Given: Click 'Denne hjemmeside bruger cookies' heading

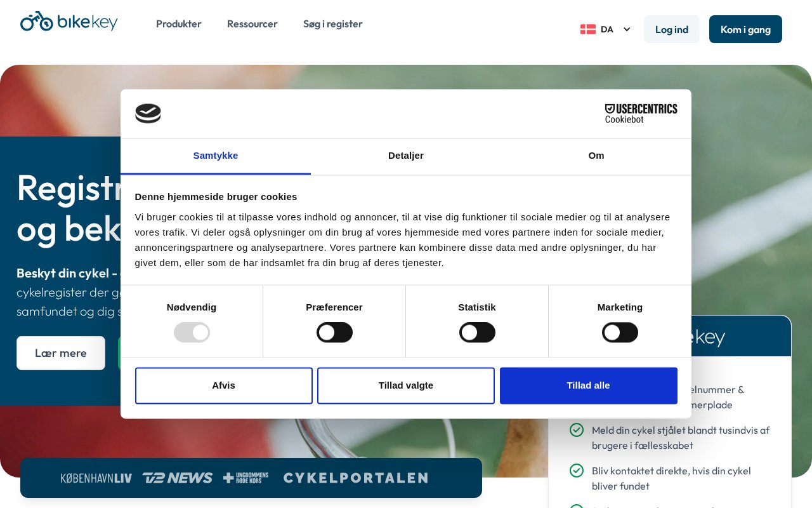Looking at the screenshot, I should [x=216, y=197].
